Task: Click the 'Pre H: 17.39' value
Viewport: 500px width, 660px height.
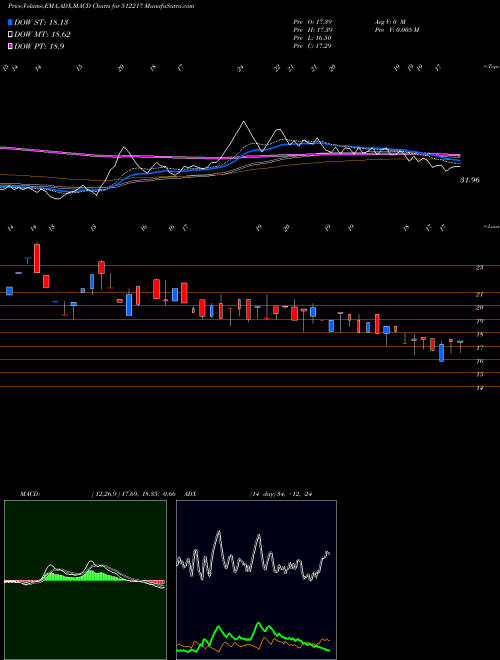Action: [314, 30]
